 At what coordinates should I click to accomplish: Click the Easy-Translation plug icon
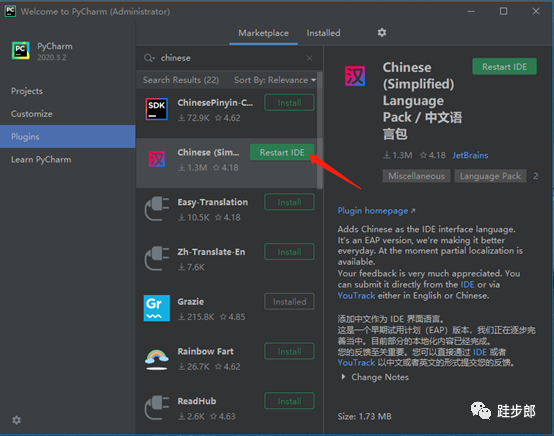[157, 209]
